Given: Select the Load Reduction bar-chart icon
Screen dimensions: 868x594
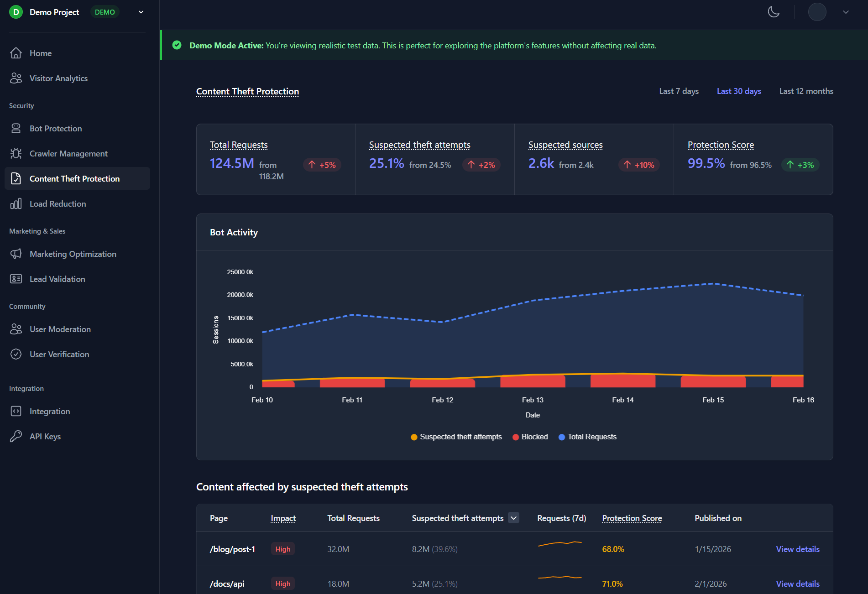Looking at the screenshot, I should click(16, 204).
